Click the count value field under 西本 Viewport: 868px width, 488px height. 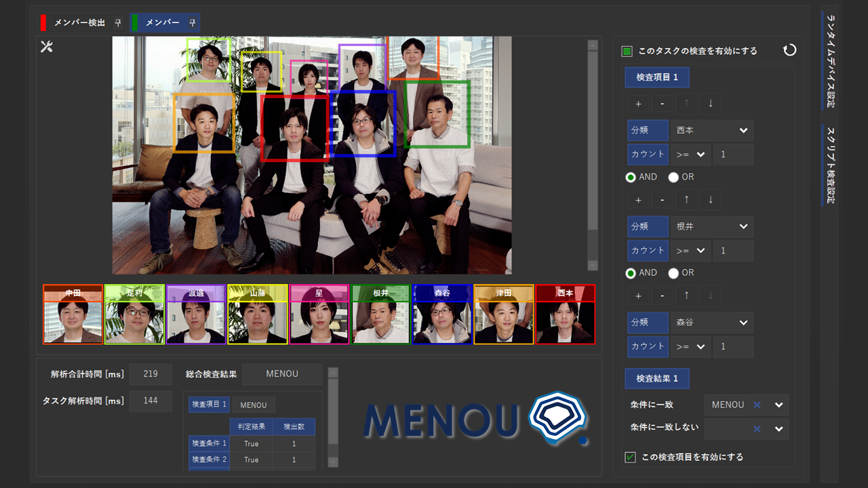click(x=733, y=154)
